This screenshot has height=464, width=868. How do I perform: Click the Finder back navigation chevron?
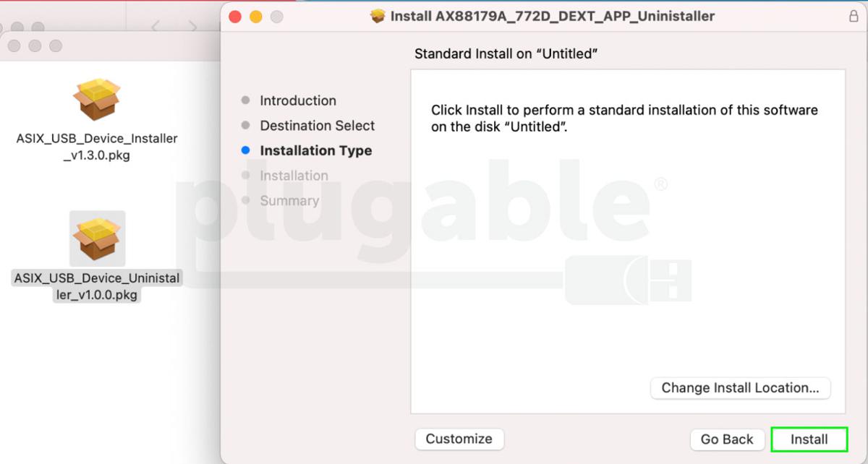pos(154,25)
